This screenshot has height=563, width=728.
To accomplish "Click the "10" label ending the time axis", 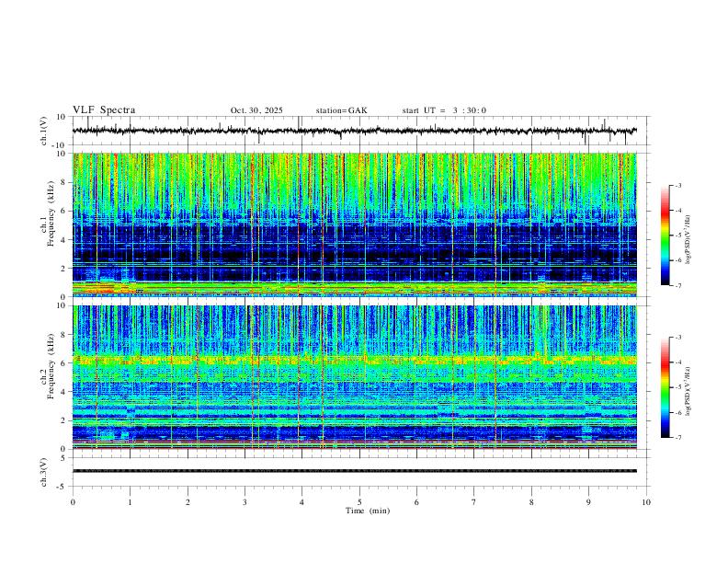I will tap(646, 502).
